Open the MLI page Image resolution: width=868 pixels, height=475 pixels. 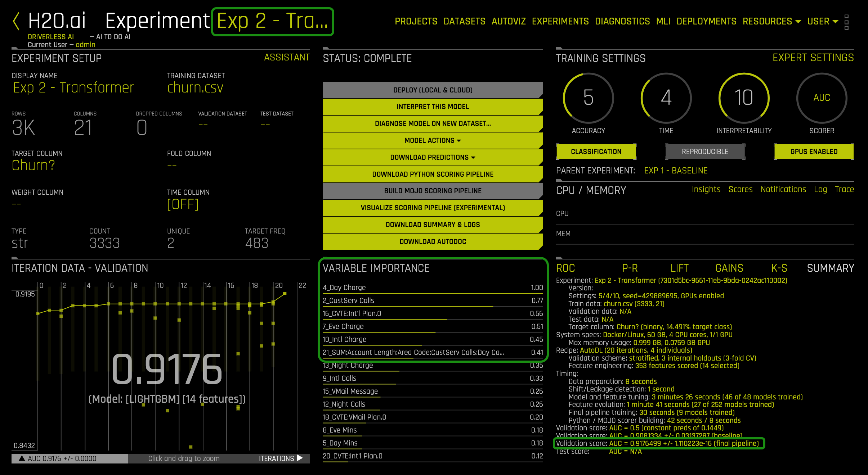(x=663, y=21)
